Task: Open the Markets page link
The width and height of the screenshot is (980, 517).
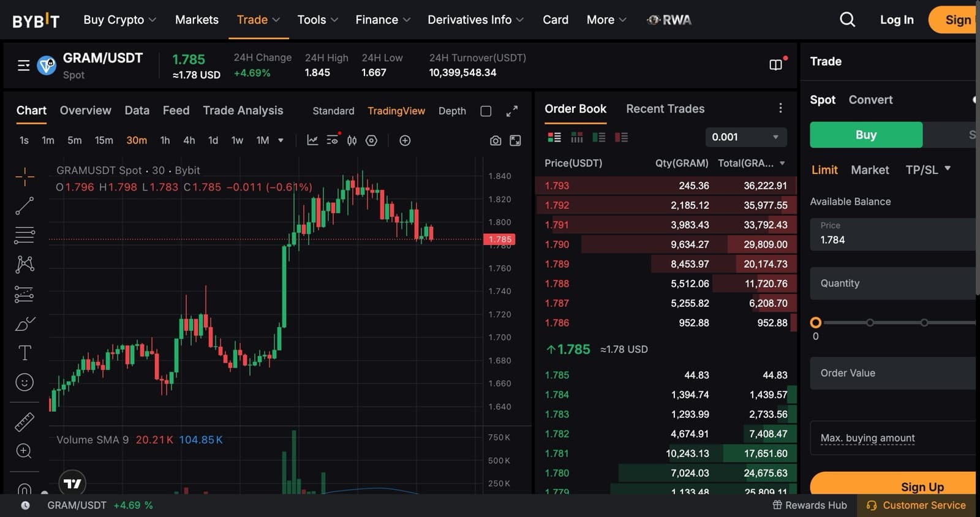Action: point(197,20)
